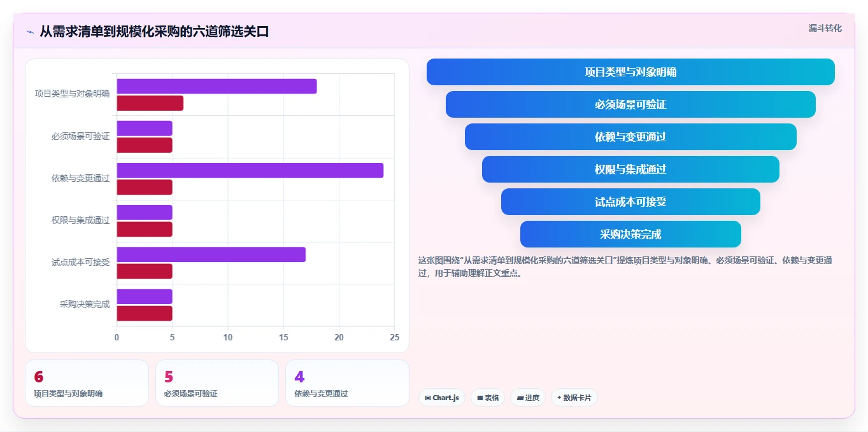Click the 权限与集成通过 funnel stage
Image resolution: width=868 pixels, height=432 pixels.
click(630, 169)
